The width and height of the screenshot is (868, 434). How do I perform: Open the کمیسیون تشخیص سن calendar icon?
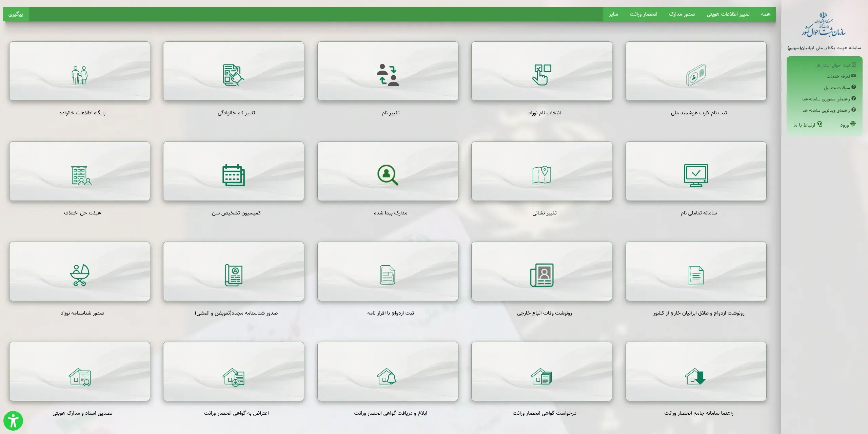(x=234, y=175)
